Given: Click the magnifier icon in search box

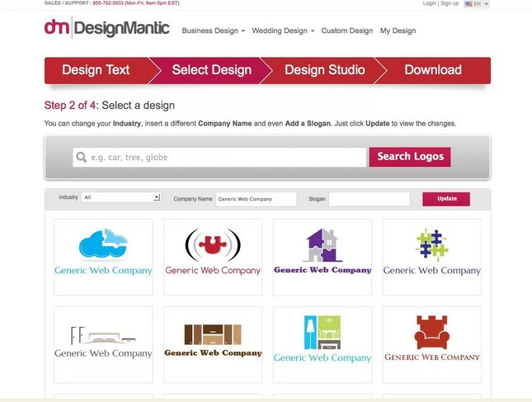Looking at the screenshot, I should [x=81, y=157].
